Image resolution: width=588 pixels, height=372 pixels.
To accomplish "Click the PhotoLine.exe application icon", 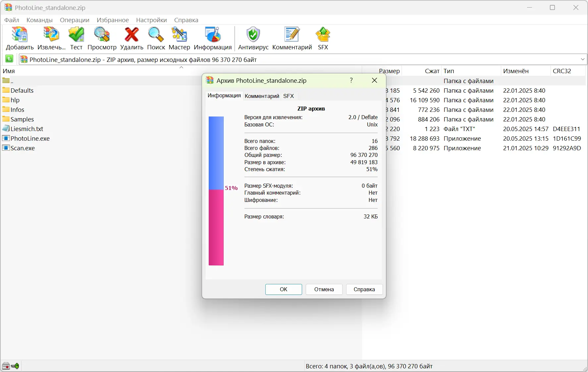I will [6, 138].
